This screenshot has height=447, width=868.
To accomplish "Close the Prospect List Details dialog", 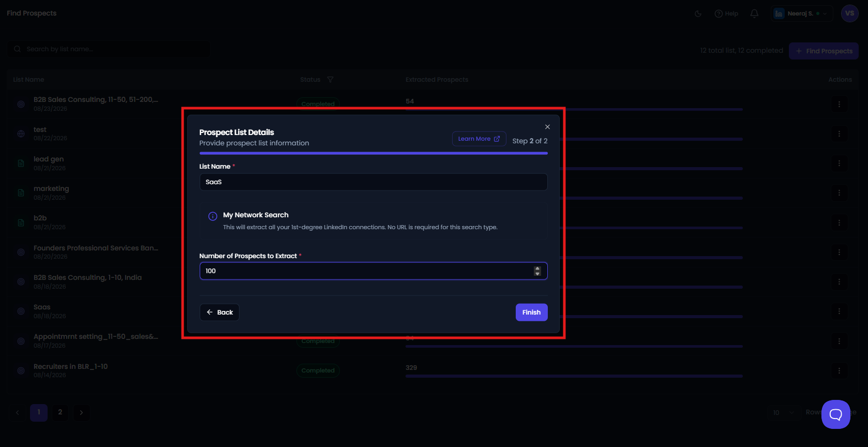I will pos(547,127).
